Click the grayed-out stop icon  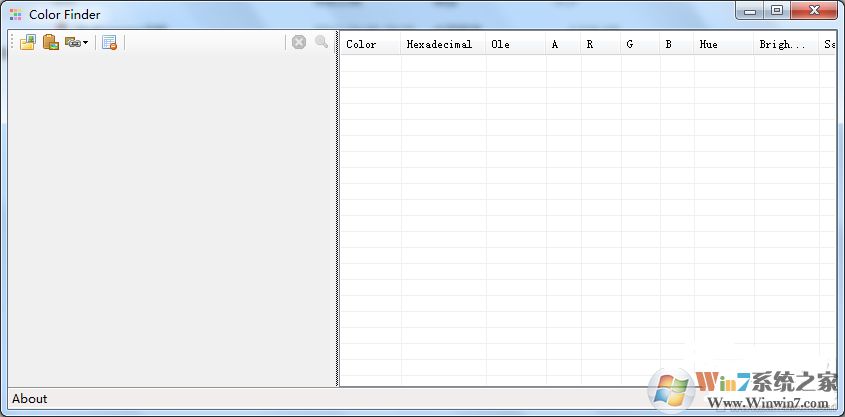pyautogui.click(x=299, y=42)
